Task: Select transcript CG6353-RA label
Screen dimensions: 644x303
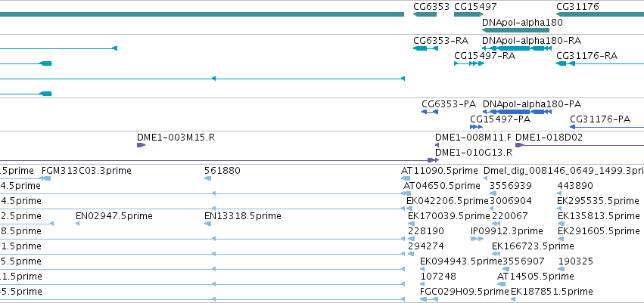Action: 440,41
